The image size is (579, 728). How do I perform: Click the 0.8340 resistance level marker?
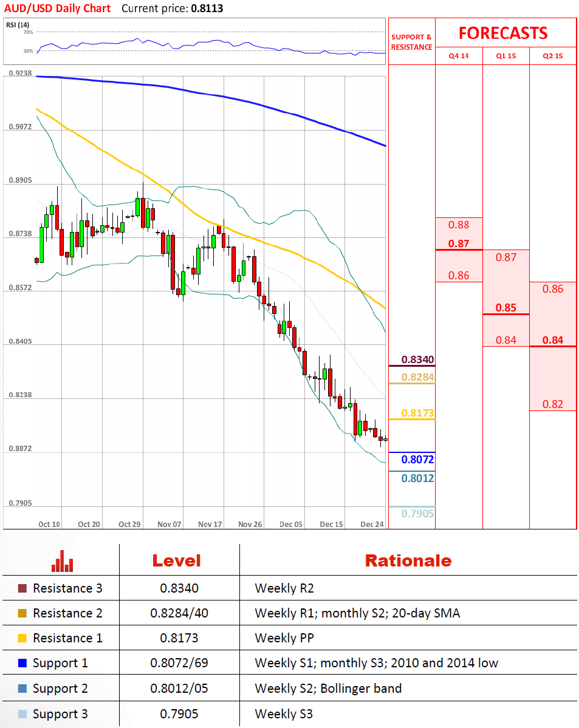tap(417, 359)
